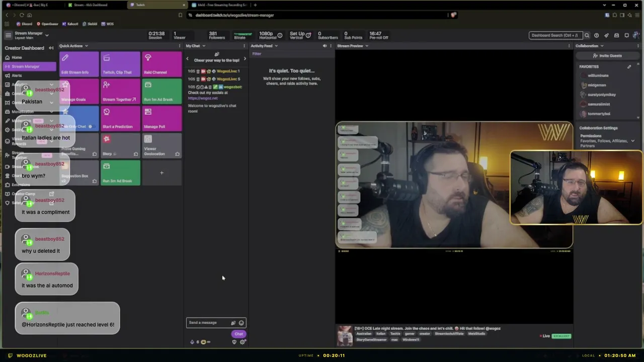This screenshot has width=644, height=362.
Task: Open Viewer Geolocation quick action tile
Action: coord(162,146)
